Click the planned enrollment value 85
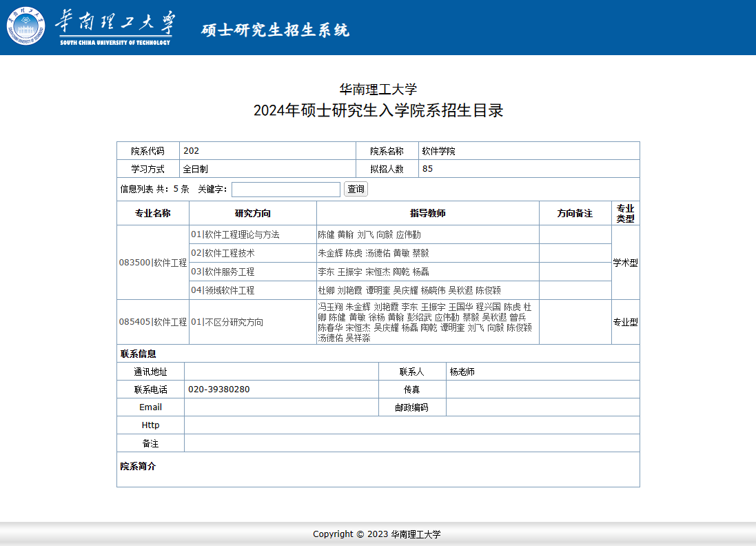The height and width of the screenshot is (546, 756). 428,168
